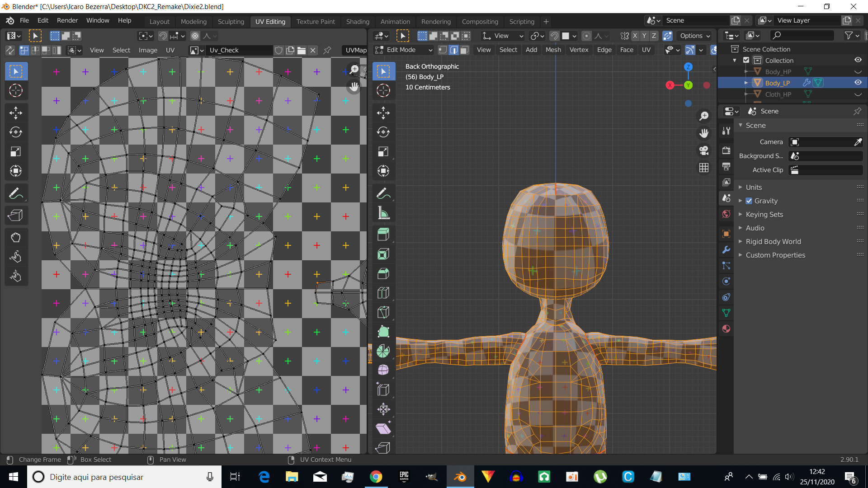Viewport: 868px width, 488px height.
Task: Pick the Annotate tool in UV editor
Action: pyautogui.click(x=16, y=194)
